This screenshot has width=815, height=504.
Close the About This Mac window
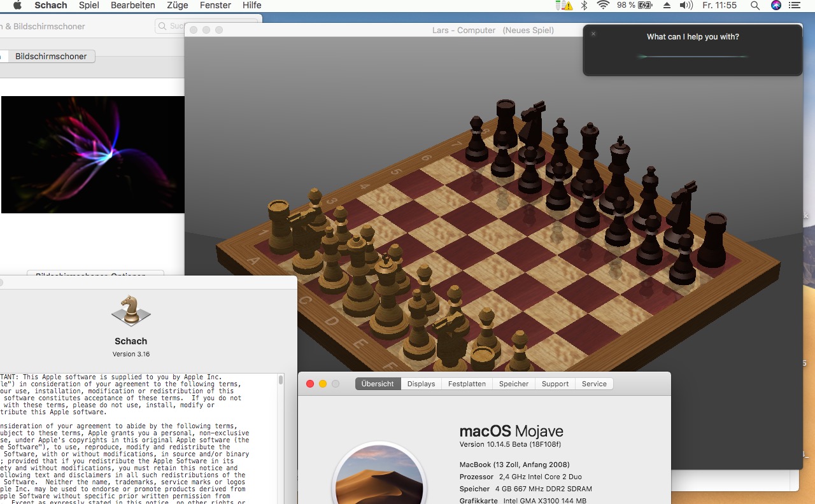[310, 384]
